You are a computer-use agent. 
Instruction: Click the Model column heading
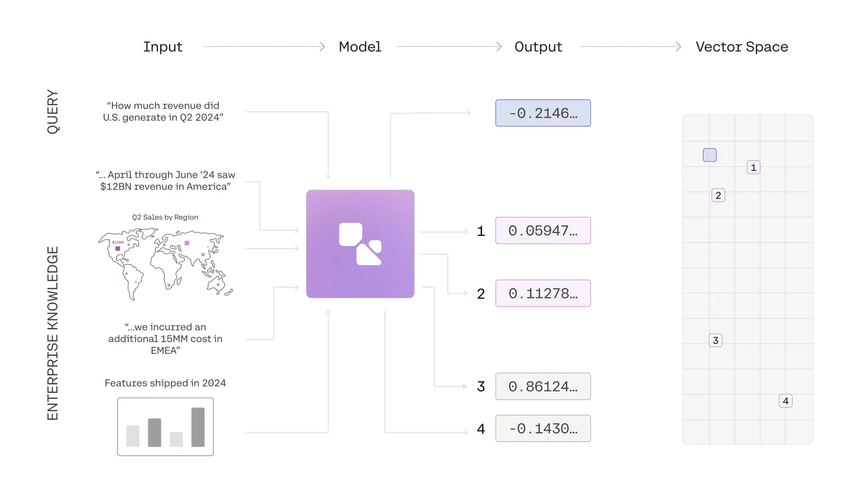tap(360, 47)
